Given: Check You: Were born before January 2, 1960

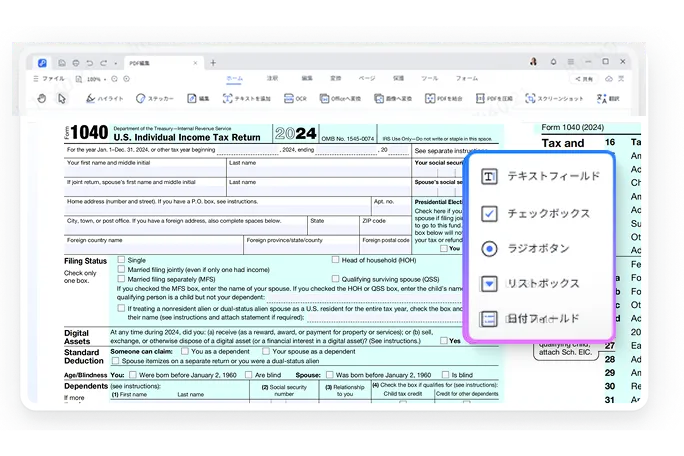Looking at the screenshot, I should [133, 374].
